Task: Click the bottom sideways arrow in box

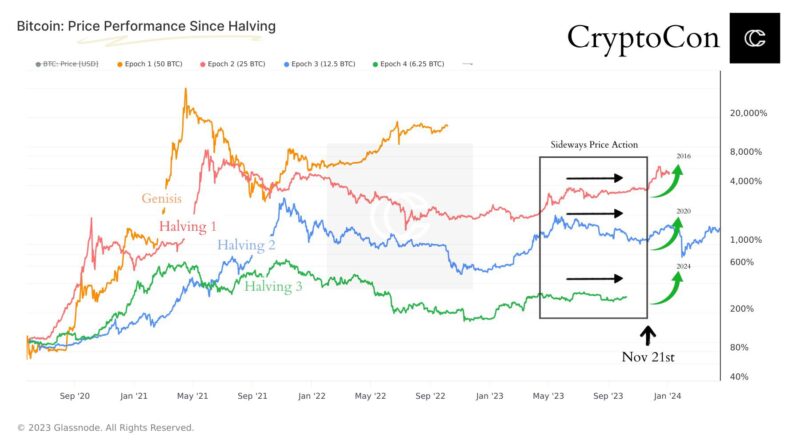Action: click(594, 279)
